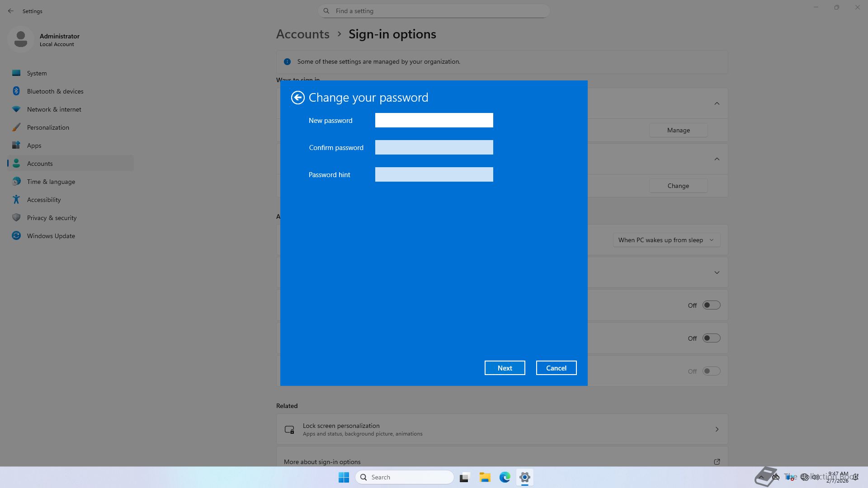868x488 pixels.
Task: Click the New password field
Action: 434,120
